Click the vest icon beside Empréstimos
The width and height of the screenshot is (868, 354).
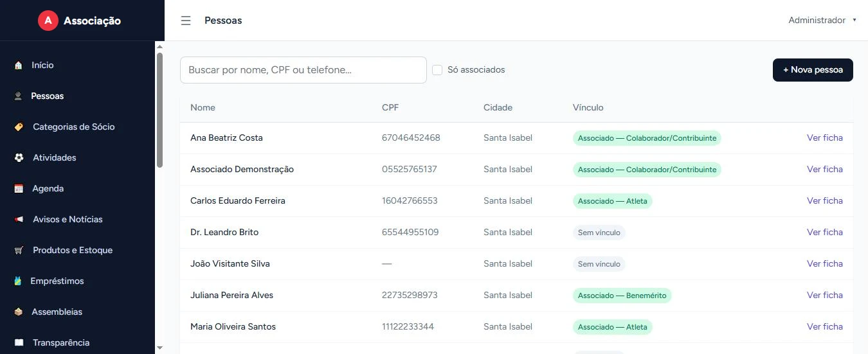tap(19, 281)
